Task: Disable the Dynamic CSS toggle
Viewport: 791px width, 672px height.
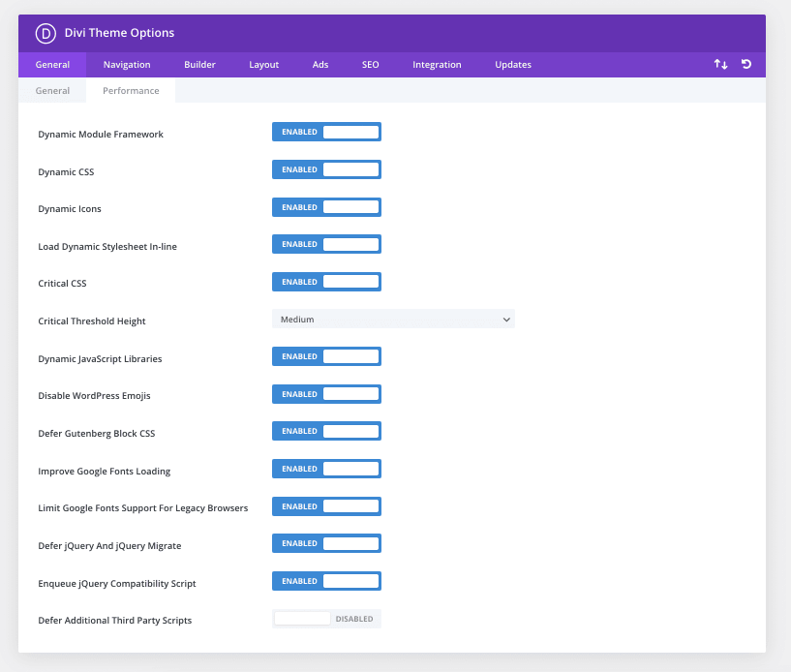Action: click(326, 169)
